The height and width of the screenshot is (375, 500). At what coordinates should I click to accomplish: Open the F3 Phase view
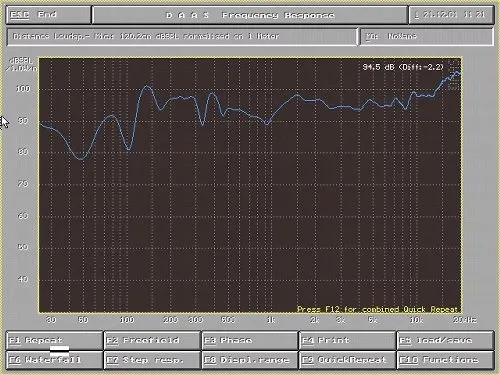click(250, 340)
